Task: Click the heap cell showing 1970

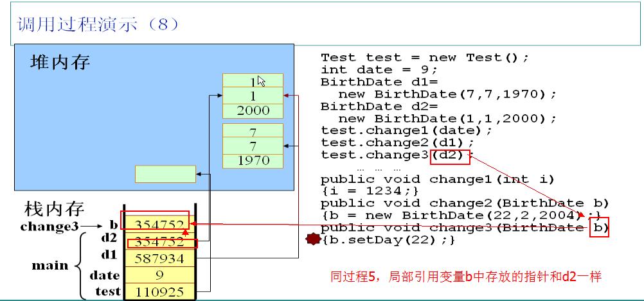Action: [x=253, y=160]
